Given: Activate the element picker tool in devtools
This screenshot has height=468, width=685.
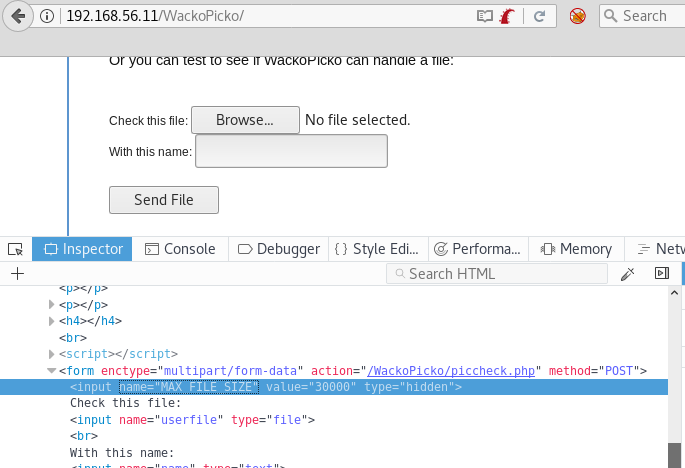Looking at the screenshot, I should [x=15, y=249].
